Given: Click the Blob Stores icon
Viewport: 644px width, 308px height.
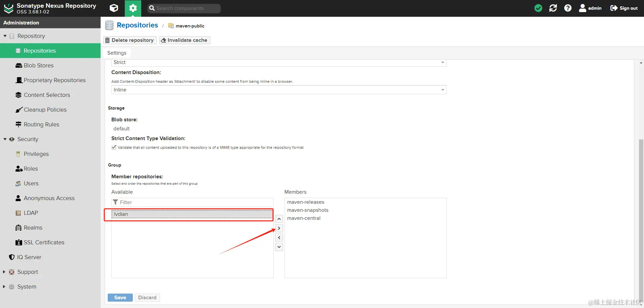Looking at the screenshot, I should click(x=19, y=65).
